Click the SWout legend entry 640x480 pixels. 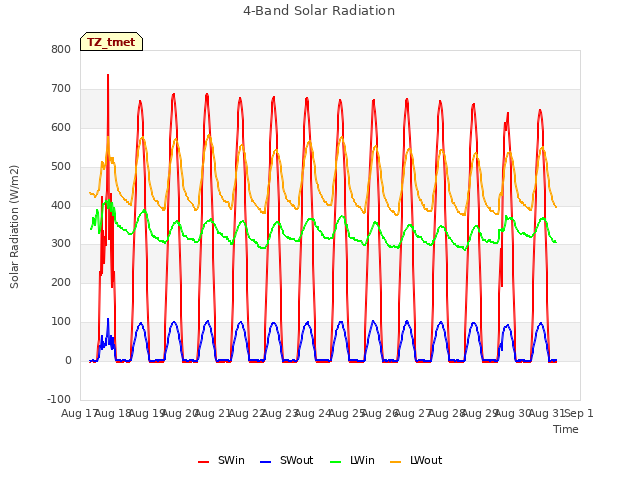287,460
